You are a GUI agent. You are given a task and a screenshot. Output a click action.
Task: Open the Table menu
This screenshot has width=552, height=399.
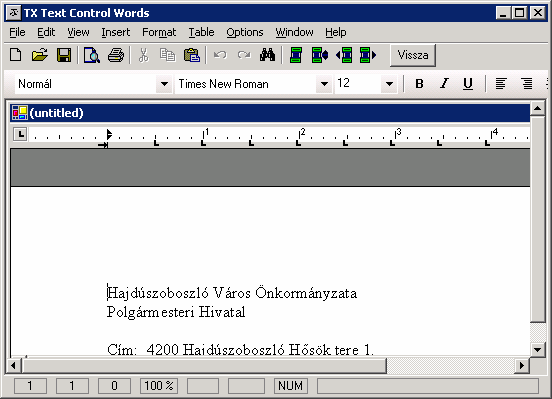(201, 32)
